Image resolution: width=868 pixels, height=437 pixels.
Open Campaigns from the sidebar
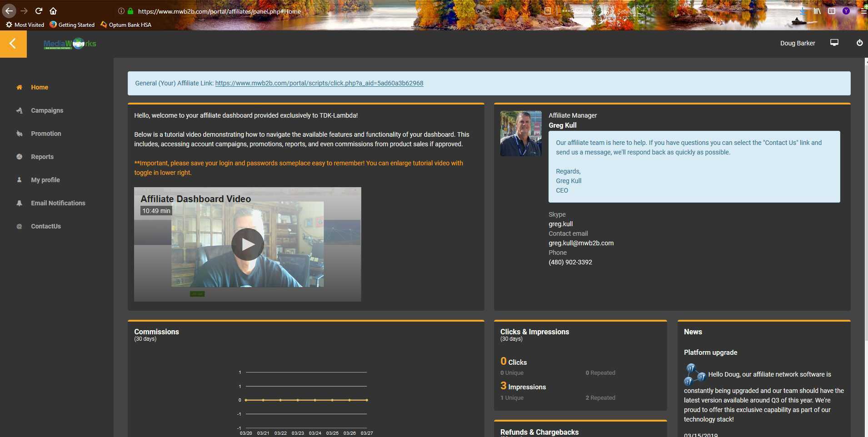[47, 110]
